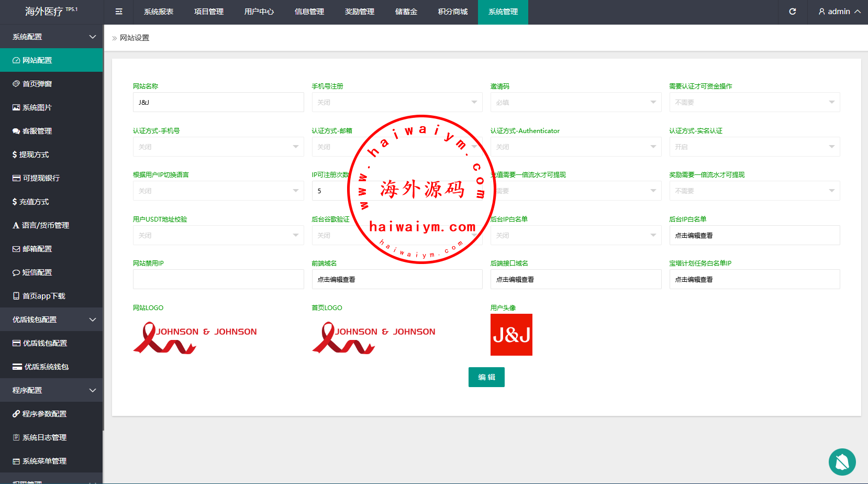
Task: Open the 邀请码 dropdown
Action: [x=576, y=102]
